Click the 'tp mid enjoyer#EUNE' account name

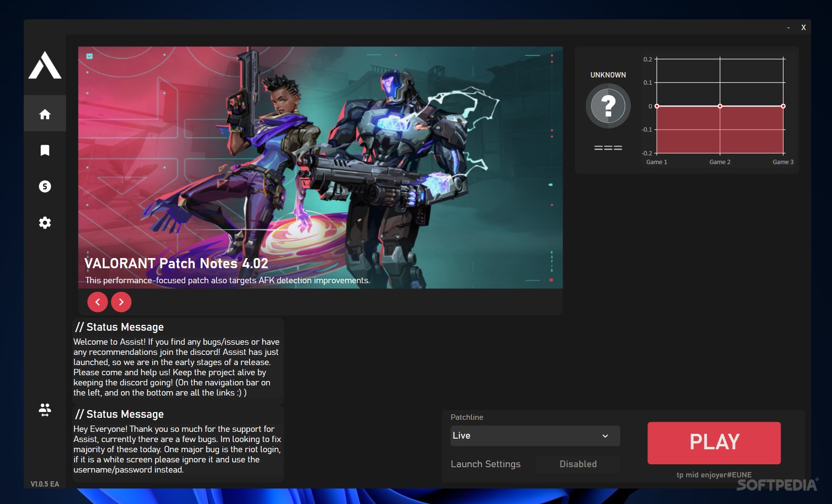click(x=714, y=475)
